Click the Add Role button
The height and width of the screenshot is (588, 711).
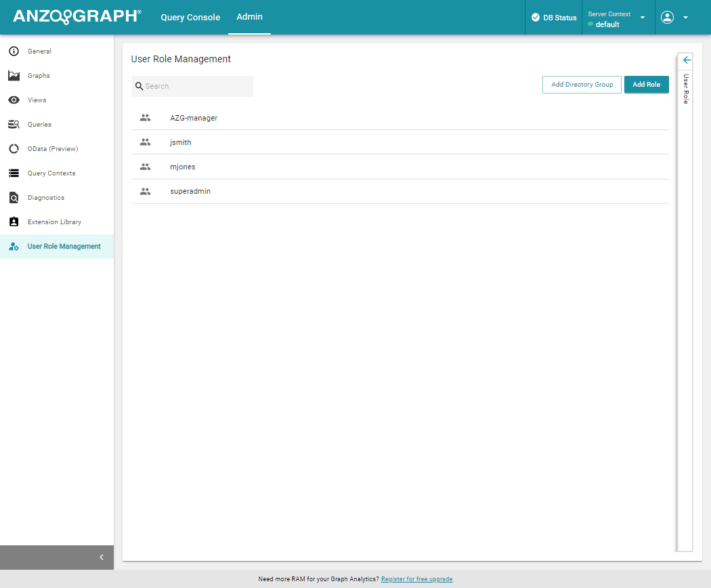click(x=646, y=85)
